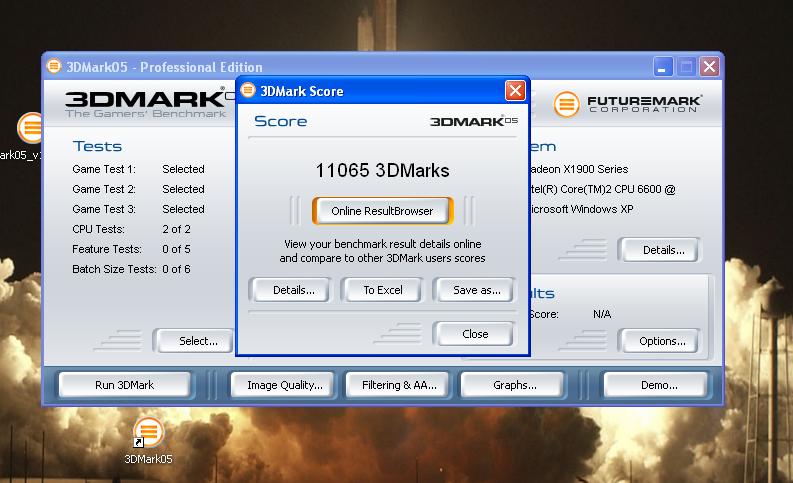Click the Feature Tests: 0 of 5 value

point(177,249)
